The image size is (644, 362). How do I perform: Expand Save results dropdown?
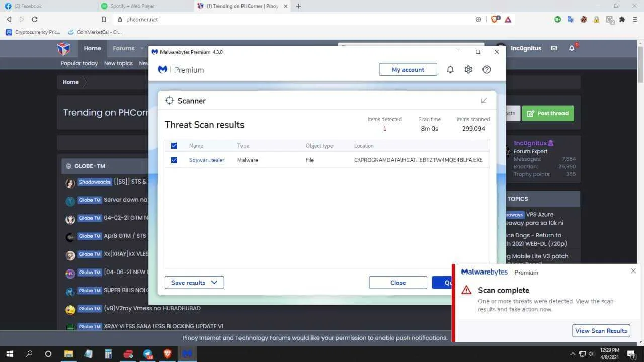point(194,283)
